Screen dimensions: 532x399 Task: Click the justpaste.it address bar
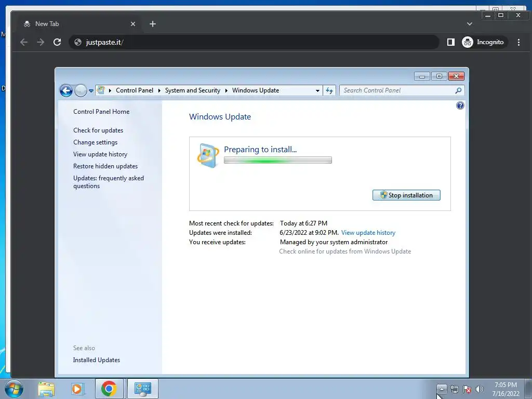pyautogui.click(x=254, y=42)
